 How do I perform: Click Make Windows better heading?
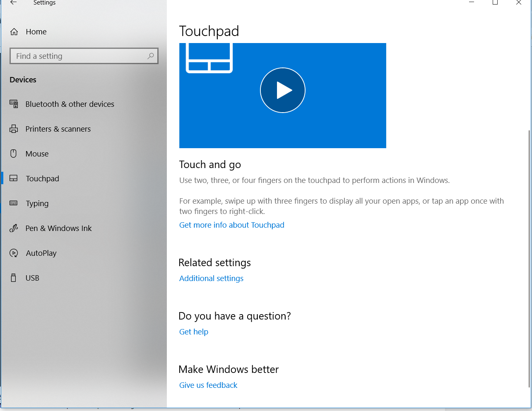[x=229, y=369]
